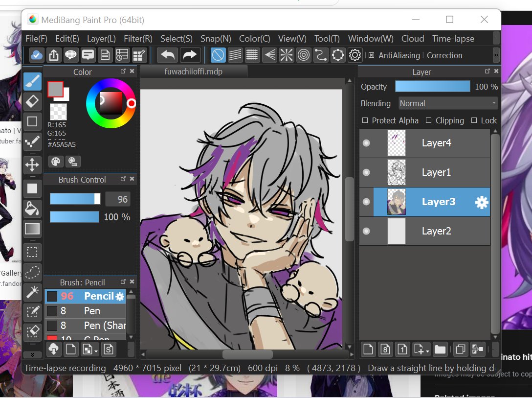Duplicate the layer with copy icon

coord(461,349)
